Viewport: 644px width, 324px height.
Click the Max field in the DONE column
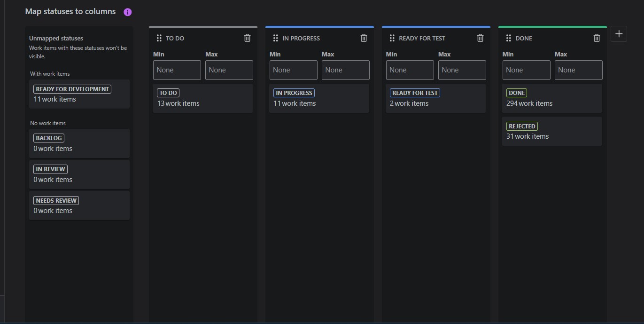[x=579, y=70]
